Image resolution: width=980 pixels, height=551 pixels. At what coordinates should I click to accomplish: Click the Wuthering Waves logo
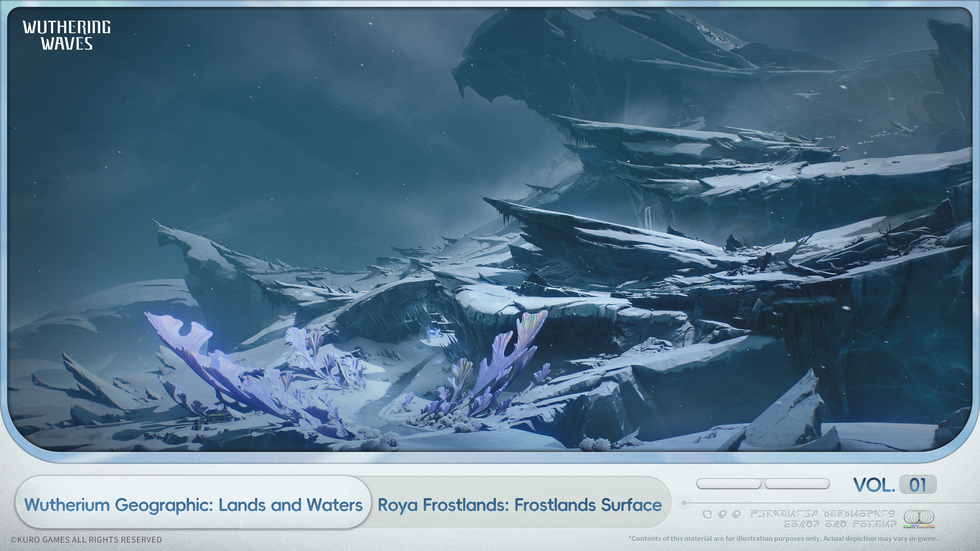click(67, 35)
